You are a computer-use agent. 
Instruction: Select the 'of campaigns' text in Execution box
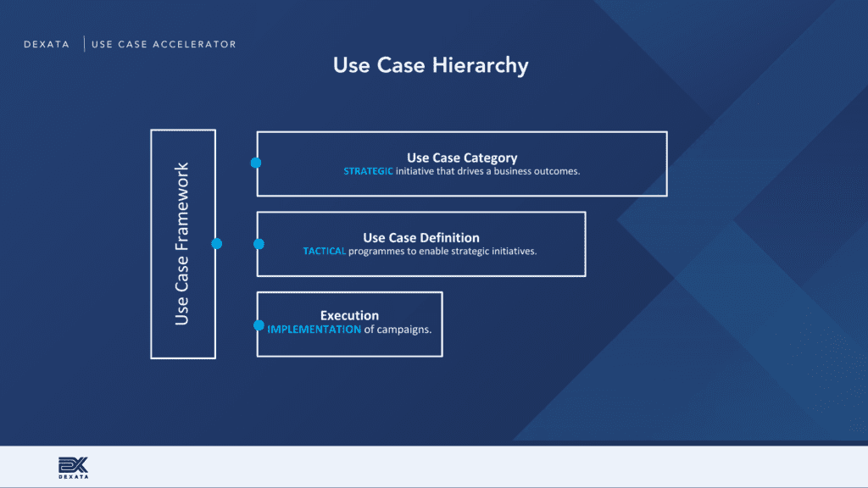coord(398,330)
